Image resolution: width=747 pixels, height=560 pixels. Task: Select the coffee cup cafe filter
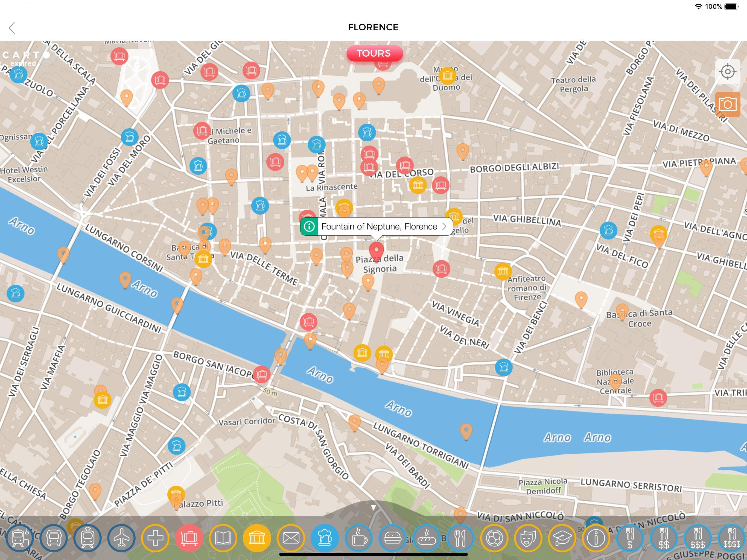click(359, 538)
